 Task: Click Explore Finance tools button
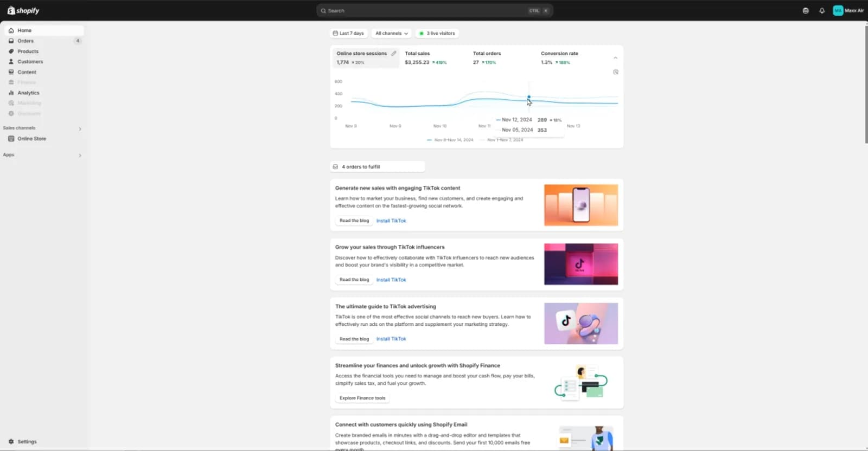[362, 398]
